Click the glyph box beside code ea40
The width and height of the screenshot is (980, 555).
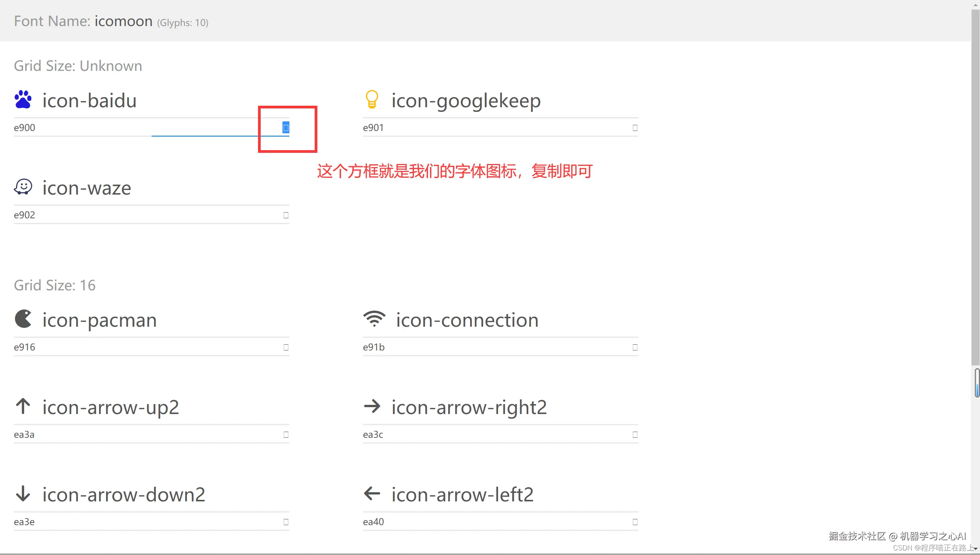(634, 522)
